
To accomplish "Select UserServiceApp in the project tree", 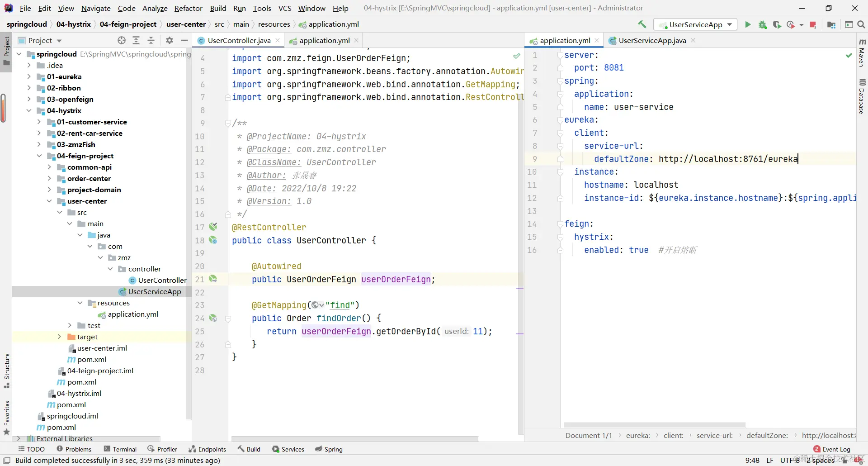I will [155, 291].
